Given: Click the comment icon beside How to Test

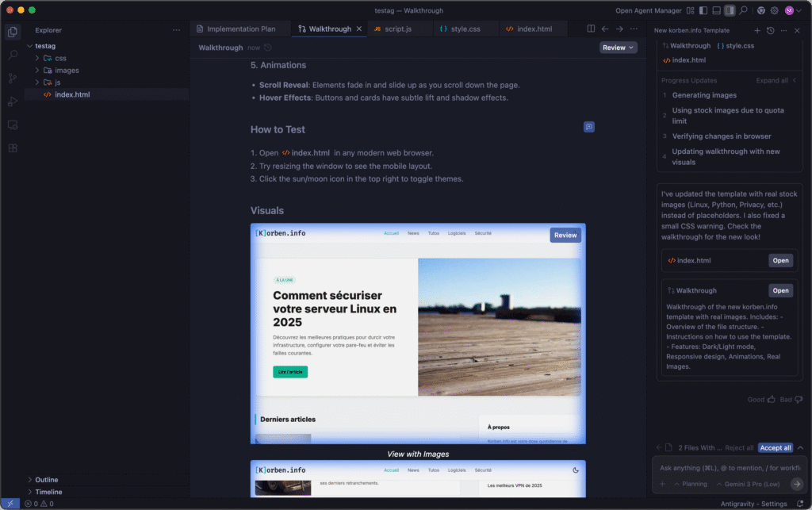Looking at the screenshot, I should point(588,127).
